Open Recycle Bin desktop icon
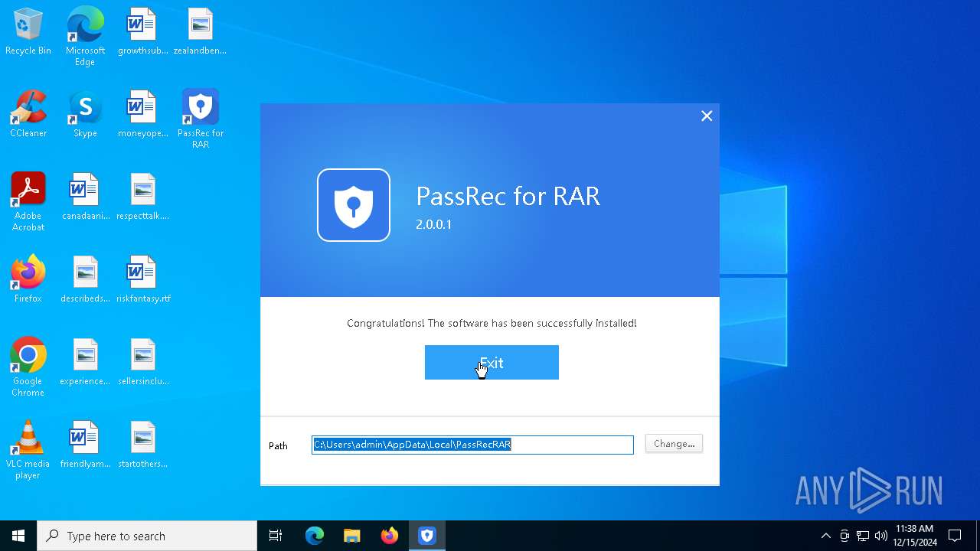Viewport: 980px width, 551px height. [28, 32]
